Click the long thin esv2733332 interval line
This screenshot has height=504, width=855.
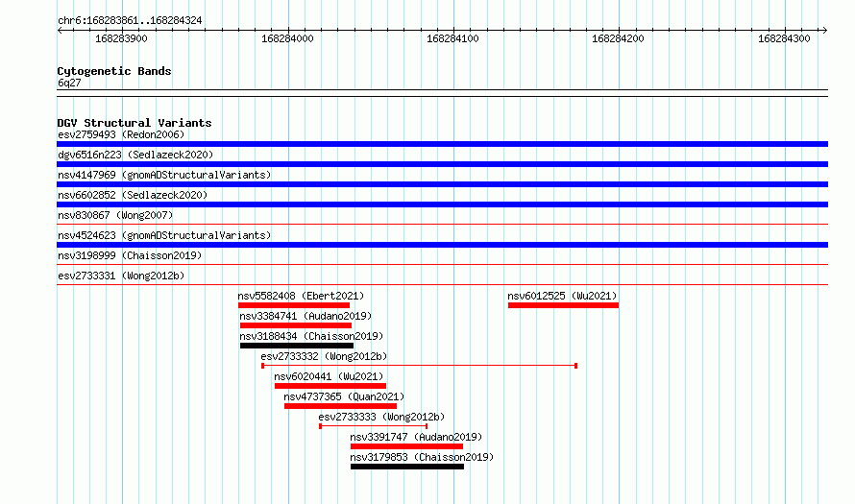click(419, 366)
